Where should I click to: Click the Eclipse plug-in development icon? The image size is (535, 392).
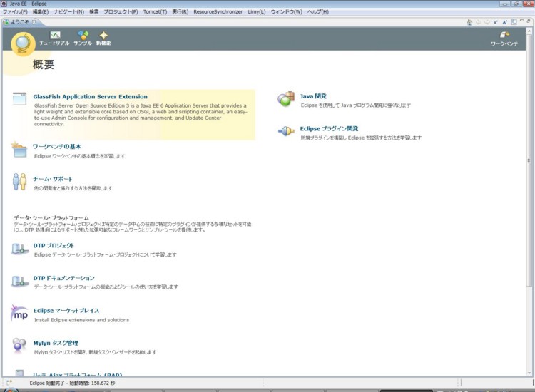point(286,131)
